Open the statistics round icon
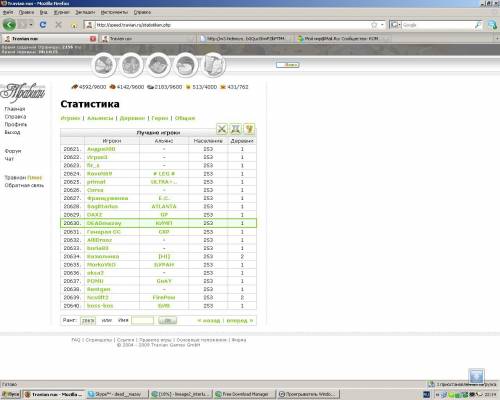 (x=186, y=65)
